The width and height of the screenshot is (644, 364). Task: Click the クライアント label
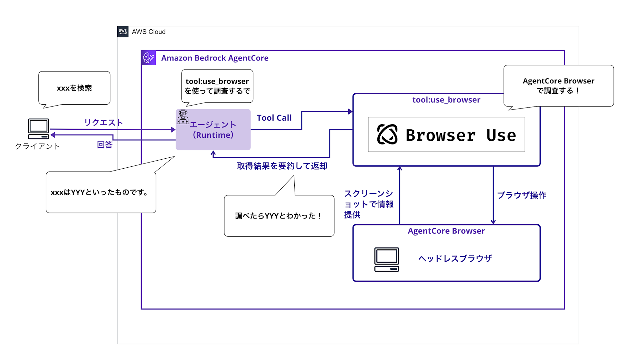(37, 146)
